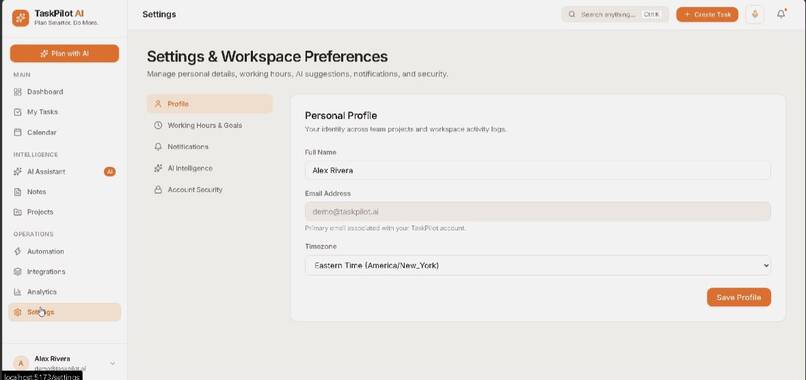Click the Ctrl K shortcut badge
806x380 pixels.
coord(651,14)
